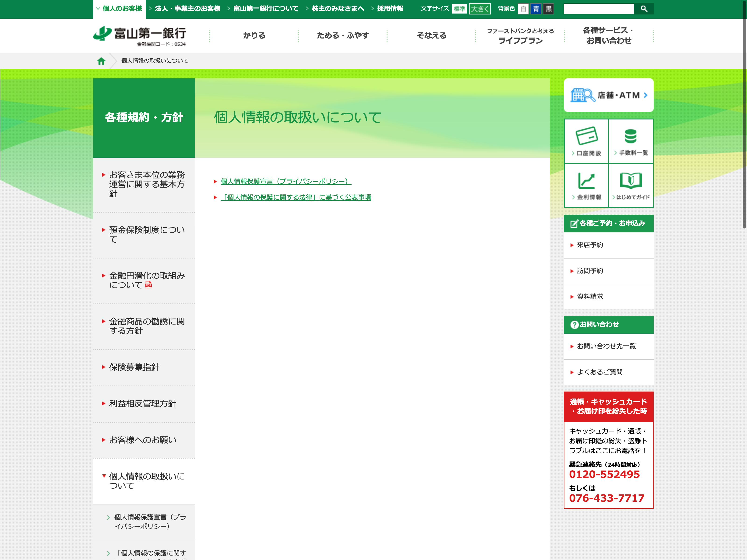The height and width of the screenshot is (560, 747).
Task: Click the 店舗・ATM bank search icon
Action: click(582, 95)
